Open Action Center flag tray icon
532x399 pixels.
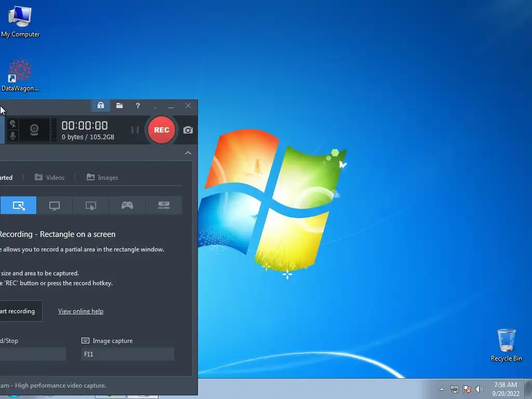[x=467, y=389]
